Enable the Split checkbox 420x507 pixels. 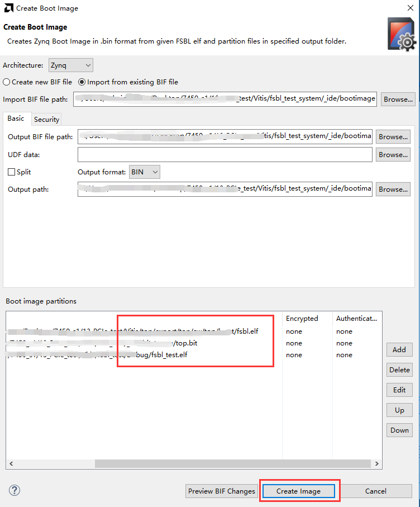[19, 172]
